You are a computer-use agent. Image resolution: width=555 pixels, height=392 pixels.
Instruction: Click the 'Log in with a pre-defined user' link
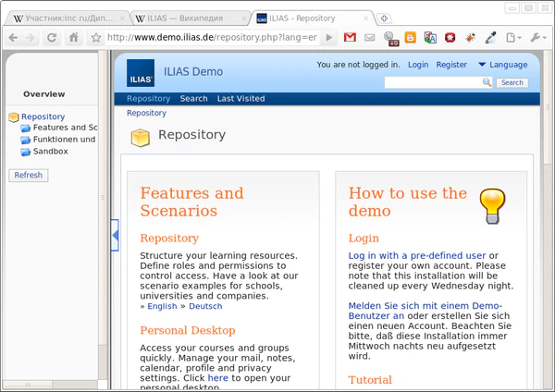click(x=416, y=255)
